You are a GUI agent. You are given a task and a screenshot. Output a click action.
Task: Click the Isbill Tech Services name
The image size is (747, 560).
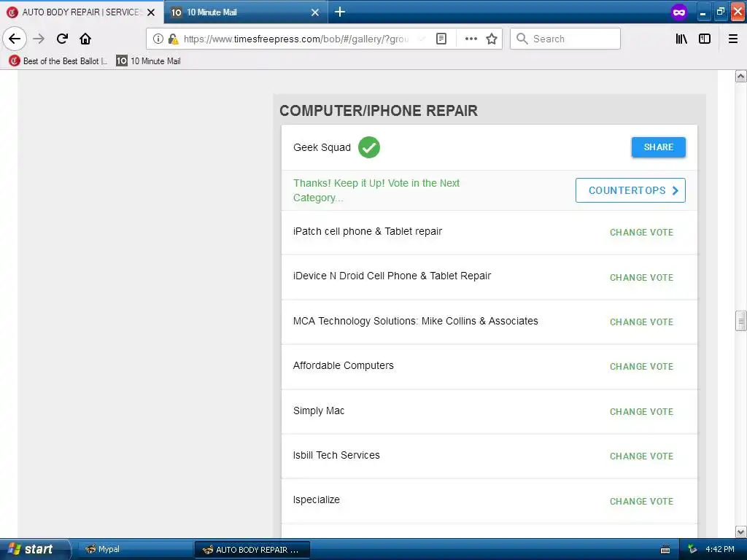pos(336,455)
